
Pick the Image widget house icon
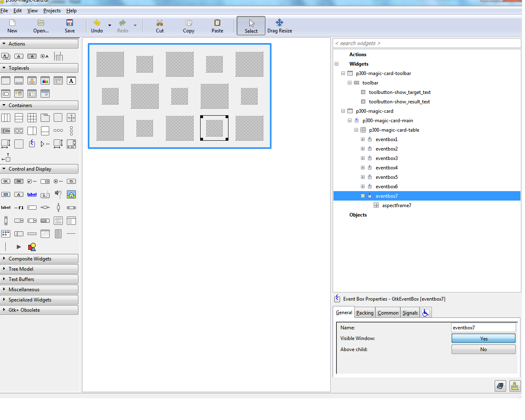tap(71, 194)
